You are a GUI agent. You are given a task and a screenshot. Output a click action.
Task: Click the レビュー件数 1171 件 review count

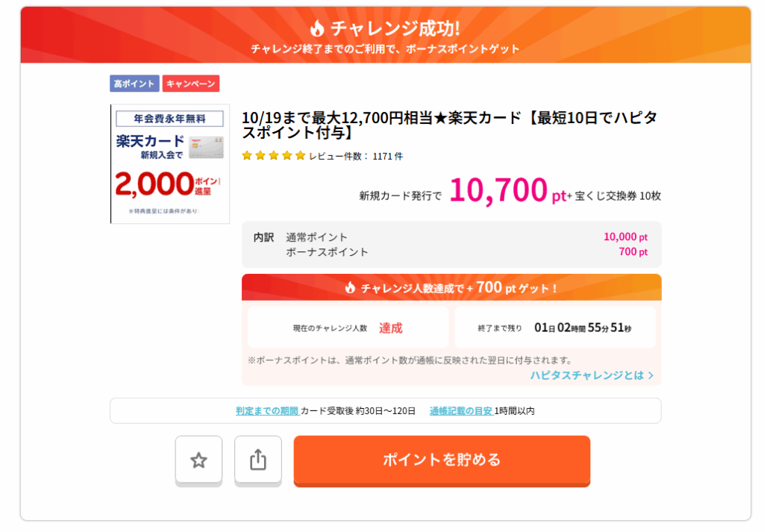tap(356, 156)
